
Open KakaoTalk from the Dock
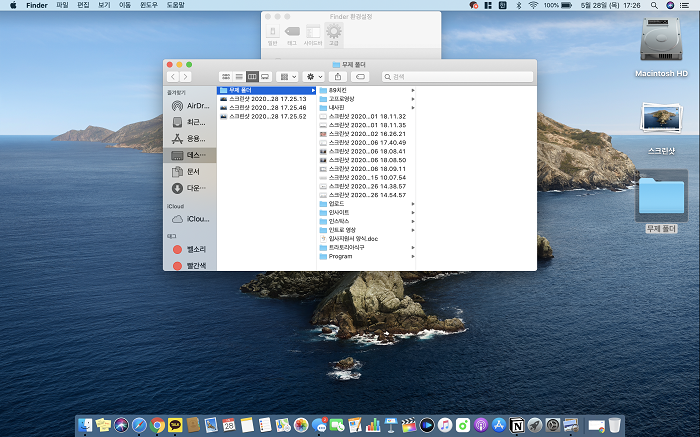click(x=175, y=425)
